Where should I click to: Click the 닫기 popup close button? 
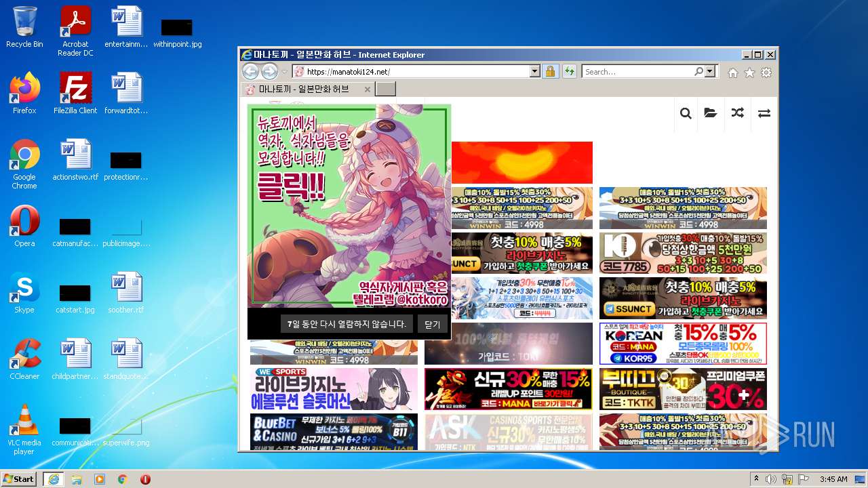point(433,325)
